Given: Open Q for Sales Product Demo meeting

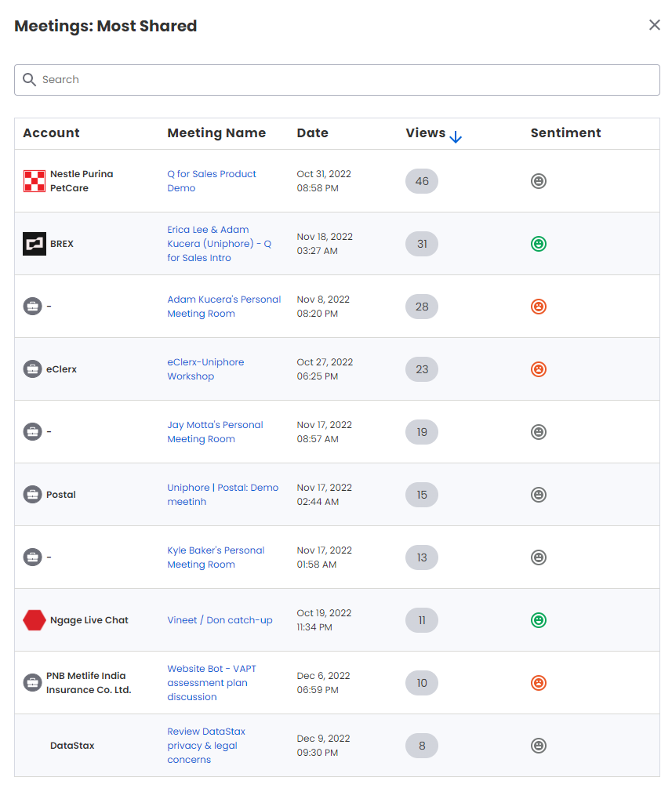Looking at the screenshot, I should (212, 181).
